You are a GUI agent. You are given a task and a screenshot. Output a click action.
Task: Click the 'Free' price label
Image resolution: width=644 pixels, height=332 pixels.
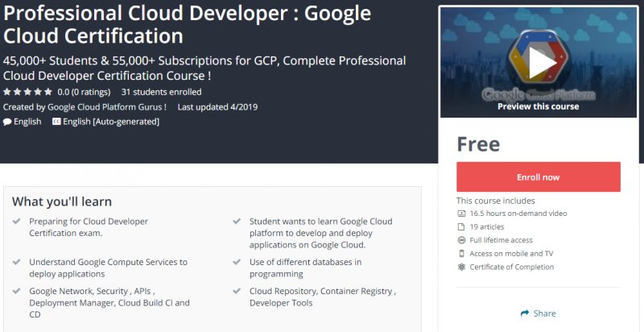click(478, 144)
